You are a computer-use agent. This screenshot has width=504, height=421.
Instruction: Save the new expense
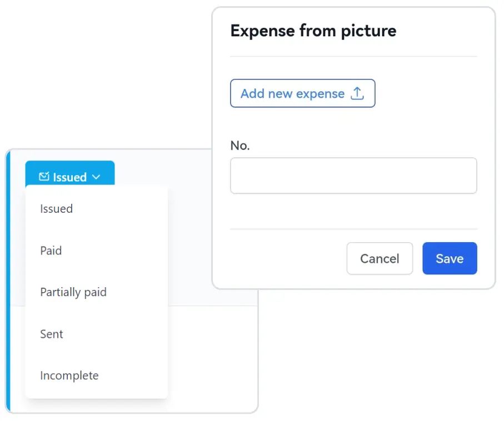click(x=450, y=258)
